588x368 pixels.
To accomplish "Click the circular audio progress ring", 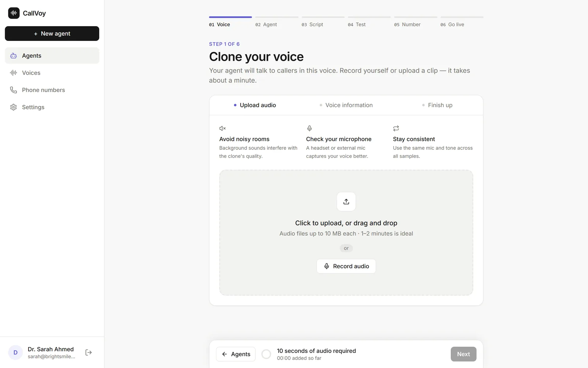I will click(x=266, y=354).
